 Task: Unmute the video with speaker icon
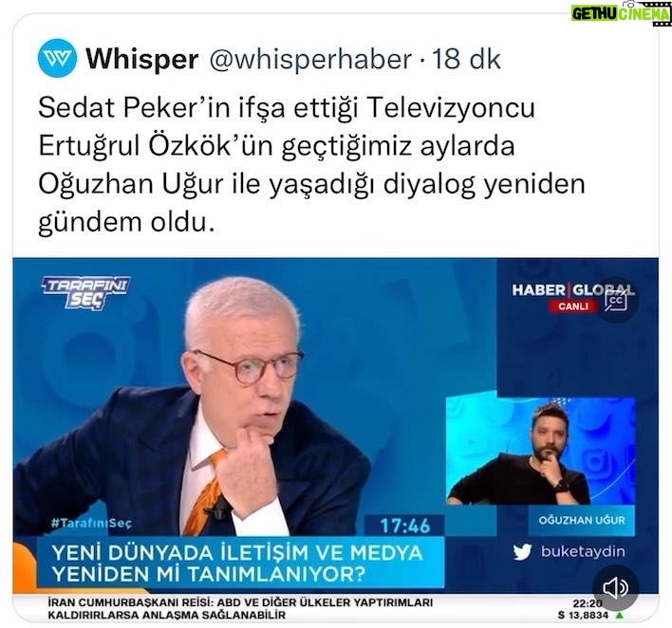(x=615, y=588)
